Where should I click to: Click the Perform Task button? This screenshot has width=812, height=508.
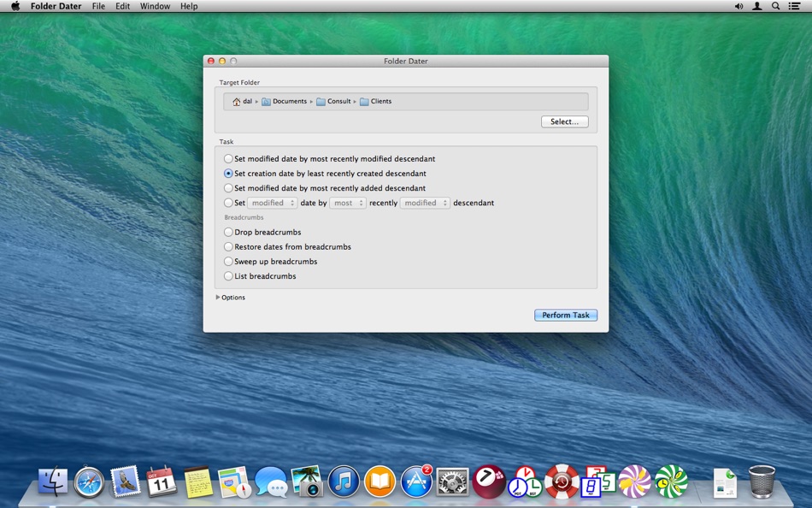coord(566,316)
